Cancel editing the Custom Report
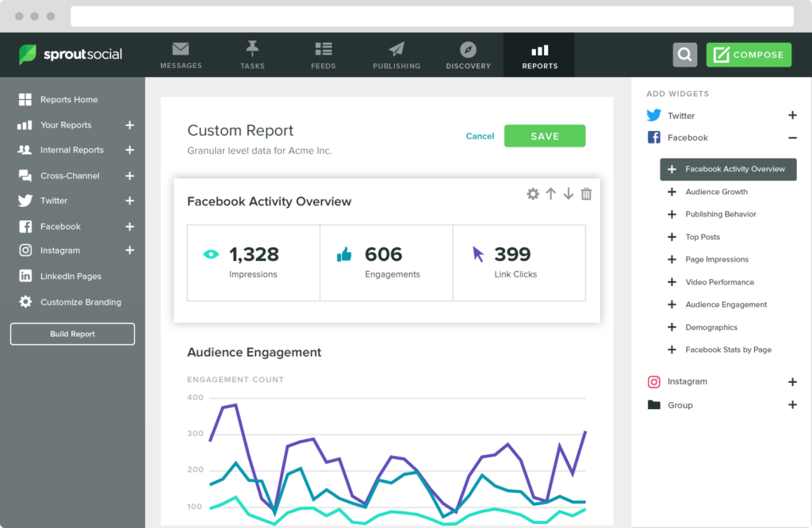This screenshot has height=528, width=812. pyautogui.click(x=480, y=136)
